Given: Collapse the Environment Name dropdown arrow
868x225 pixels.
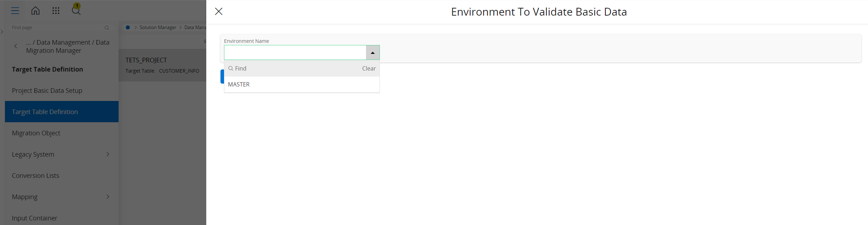Looking at the screenshot, I should (372, 52).
